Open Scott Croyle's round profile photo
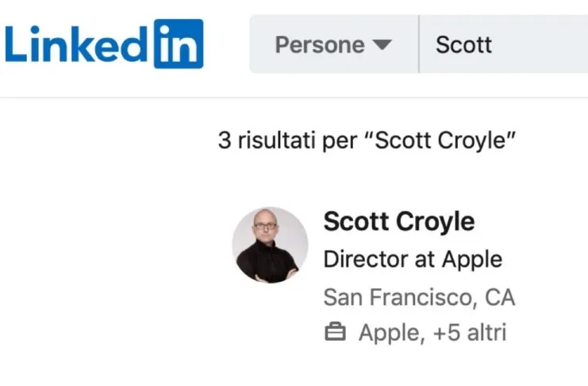Image resolution: width=588 pixels, height=386 pixels. click(x=270, y=245)
